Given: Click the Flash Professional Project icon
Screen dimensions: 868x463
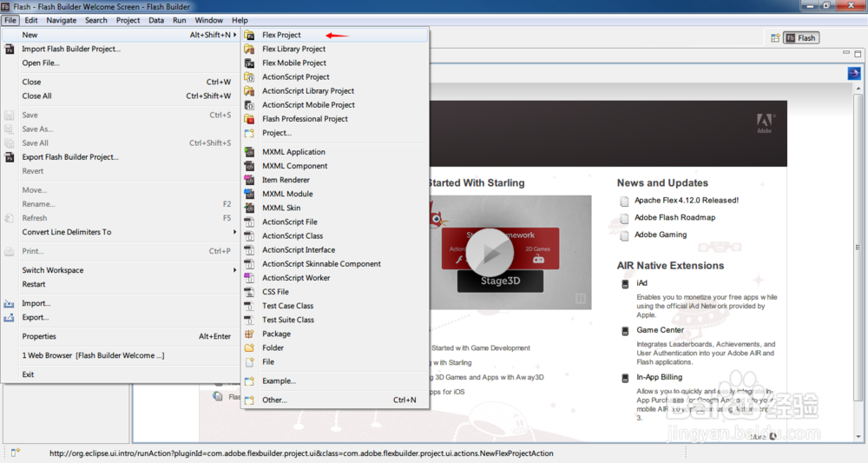Looking at the screenshot, I should [250, 118].
